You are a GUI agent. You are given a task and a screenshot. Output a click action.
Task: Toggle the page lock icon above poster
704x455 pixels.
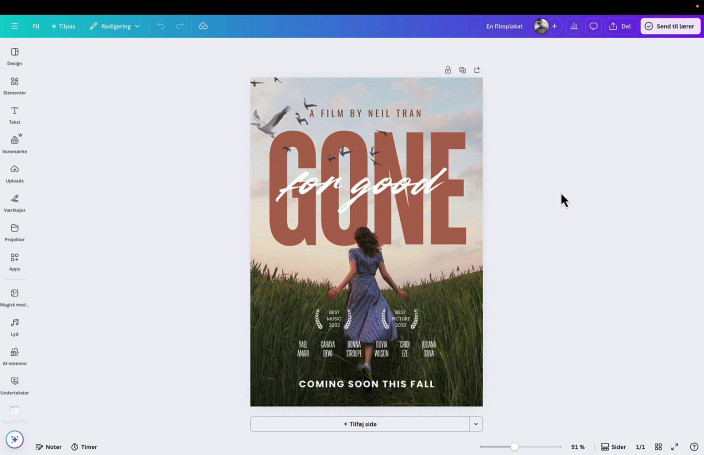pos(448,70)
